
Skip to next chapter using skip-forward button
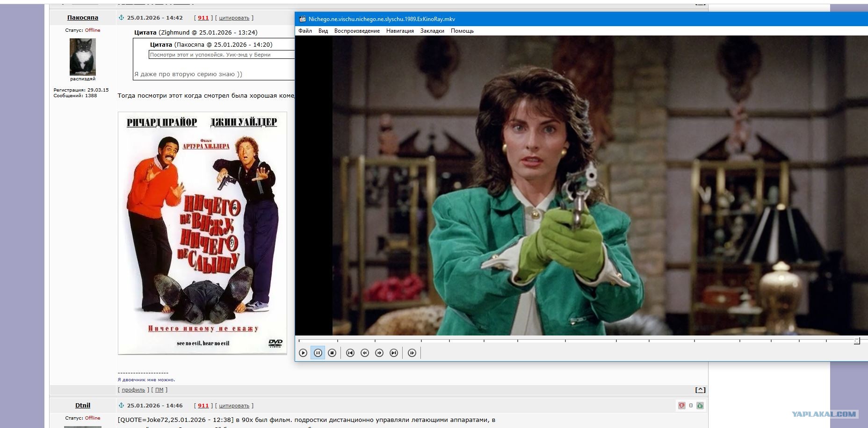(x=394, y=353)
